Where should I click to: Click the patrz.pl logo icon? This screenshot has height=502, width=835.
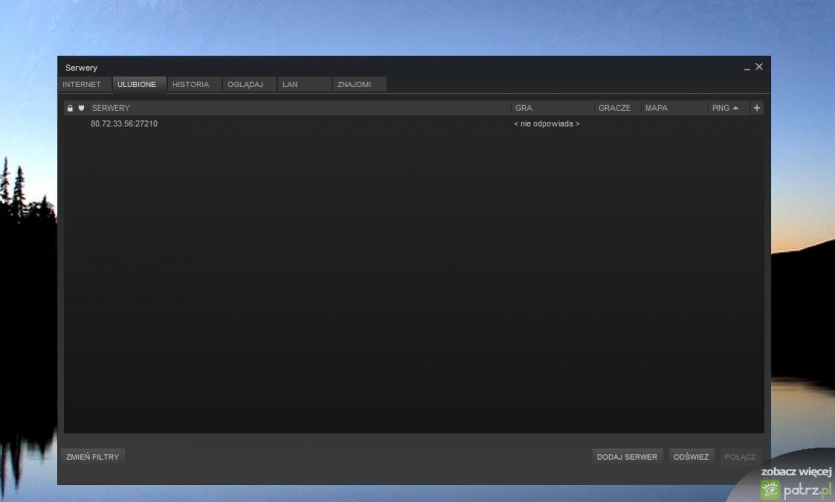[x=769, y=488]
